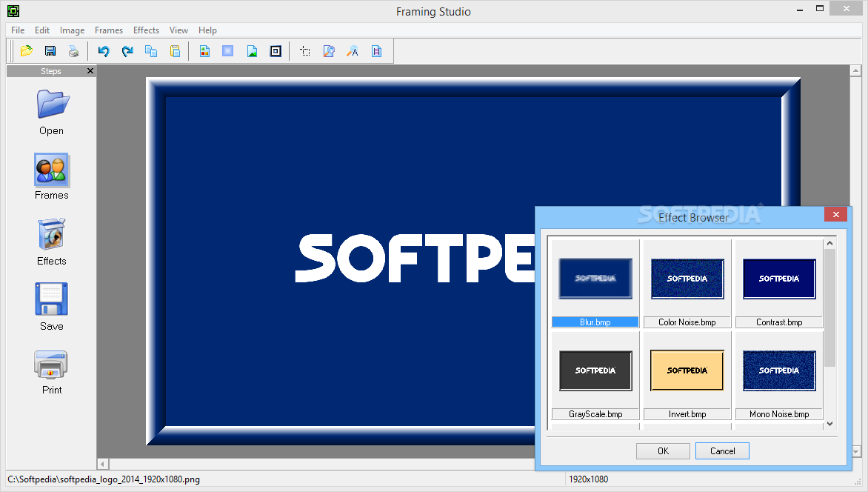Open the Frames menu
This screenshot has width=868, height=492.
coord(108,30)
